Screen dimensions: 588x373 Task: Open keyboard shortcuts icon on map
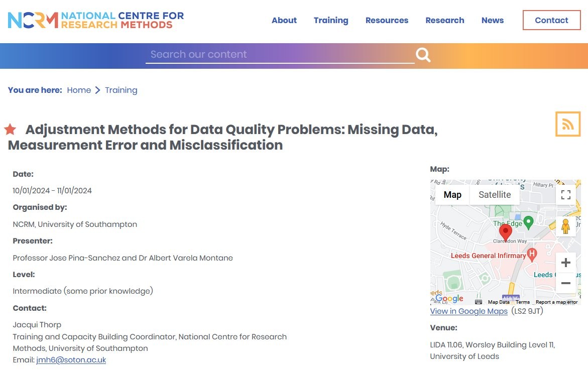[479, 302]
